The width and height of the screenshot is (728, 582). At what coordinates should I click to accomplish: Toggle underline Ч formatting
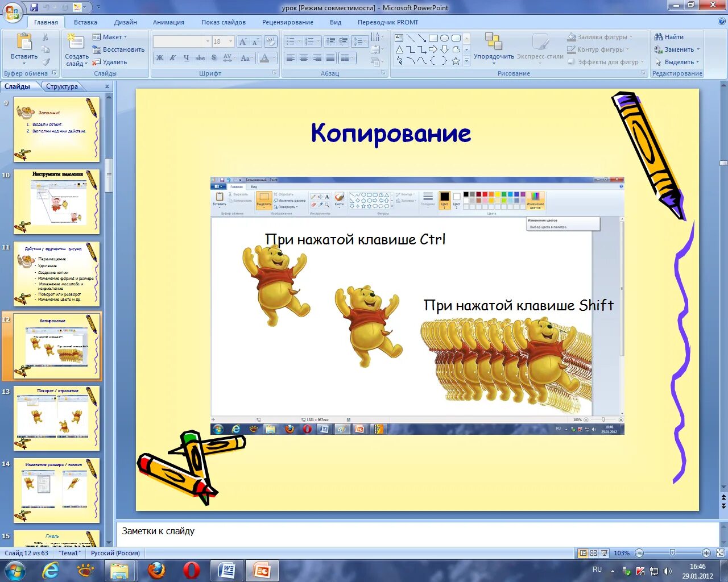(186, 58)
